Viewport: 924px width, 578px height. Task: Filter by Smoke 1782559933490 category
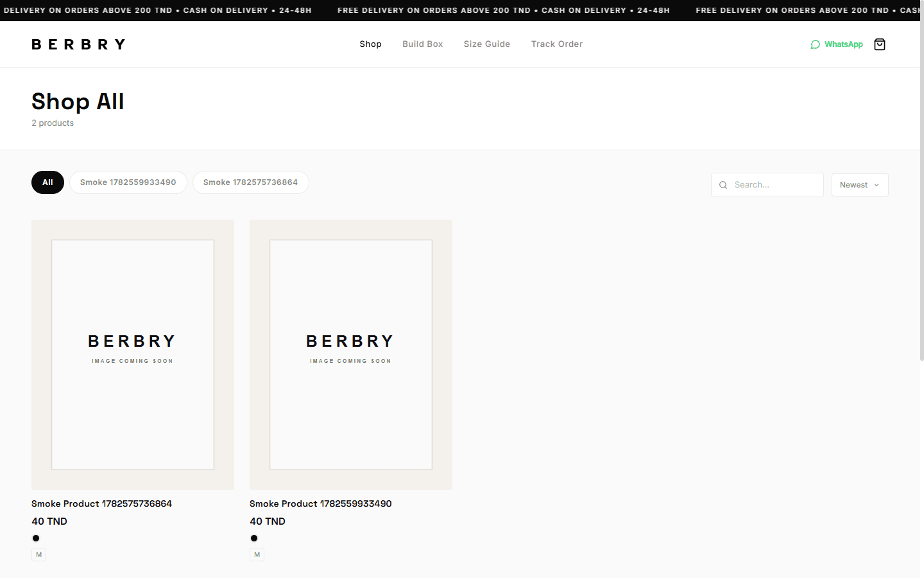pos(128,182)
